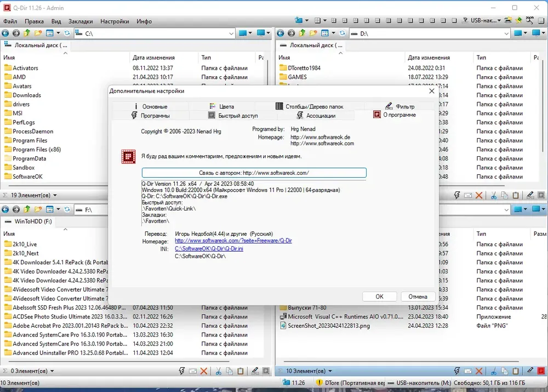Close the Дополнительные настройки dialog

pyautogui.click(x=432, y=91)
